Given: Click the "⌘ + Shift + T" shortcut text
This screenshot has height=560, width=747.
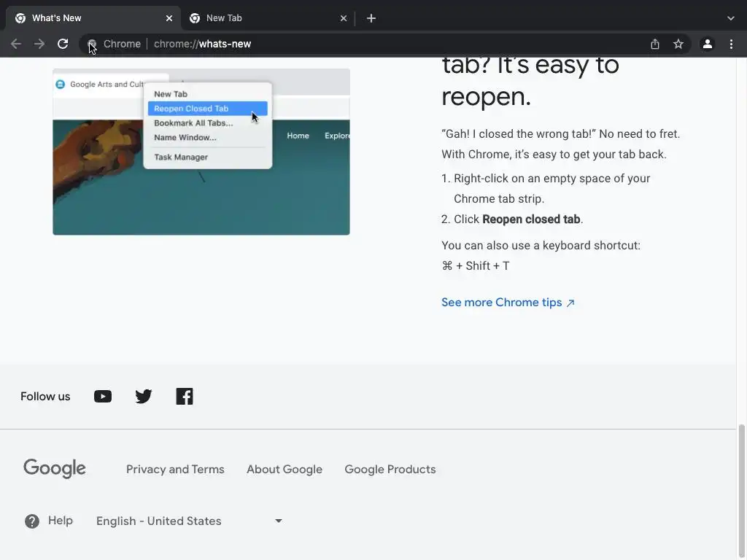Looking at the screenshot, I should coord(476,265).
